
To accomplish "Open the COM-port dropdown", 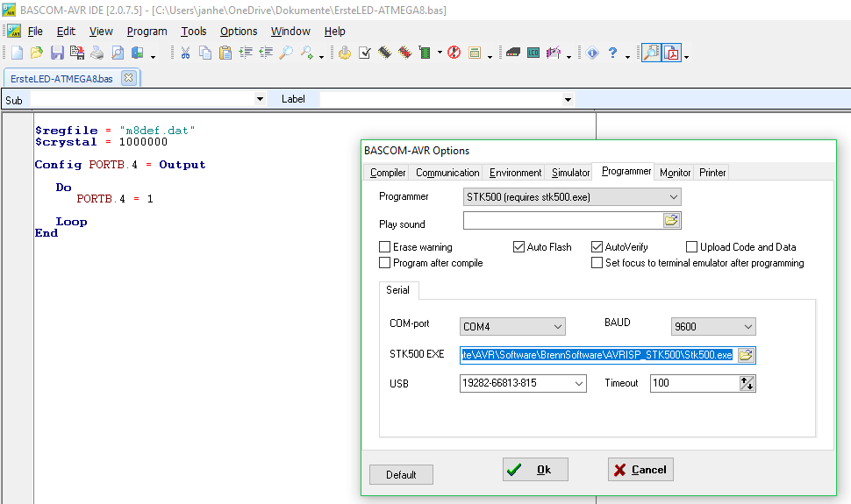I will coord(557,327).
